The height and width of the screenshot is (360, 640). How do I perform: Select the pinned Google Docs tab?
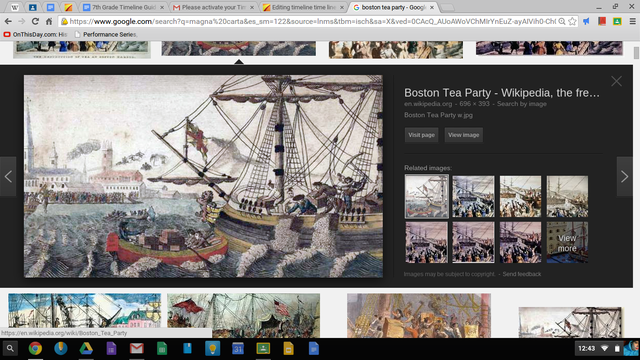[x=50, y=7]
